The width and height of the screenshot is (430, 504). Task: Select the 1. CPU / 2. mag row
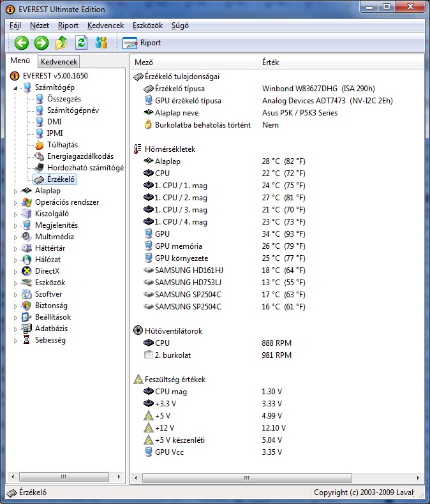(x=225, y=198)
